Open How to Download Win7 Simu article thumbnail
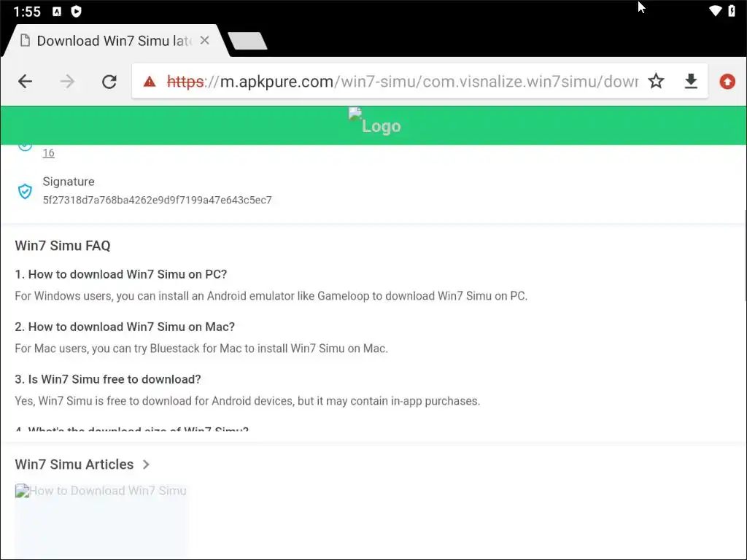This screenshot has width=747, height=560. pyautogui.click(x=101, y=521)
